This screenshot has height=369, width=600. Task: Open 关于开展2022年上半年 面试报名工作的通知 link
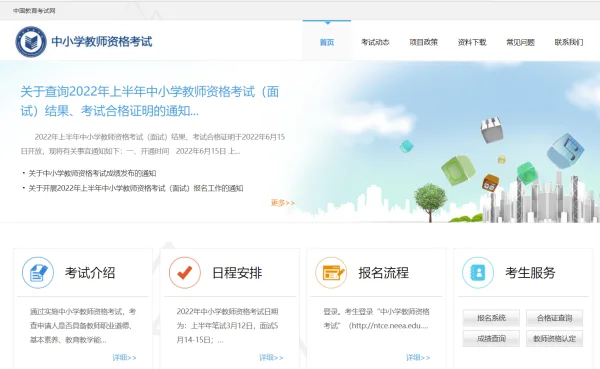pyautogui.click(x=136, y=188)
